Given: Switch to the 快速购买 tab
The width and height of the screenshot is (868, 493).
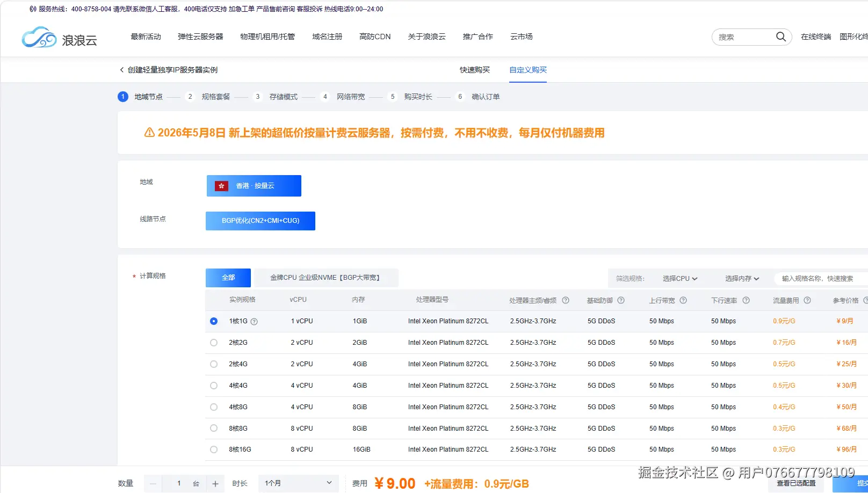Looking at the screenshot, I should tap(475, 70).
